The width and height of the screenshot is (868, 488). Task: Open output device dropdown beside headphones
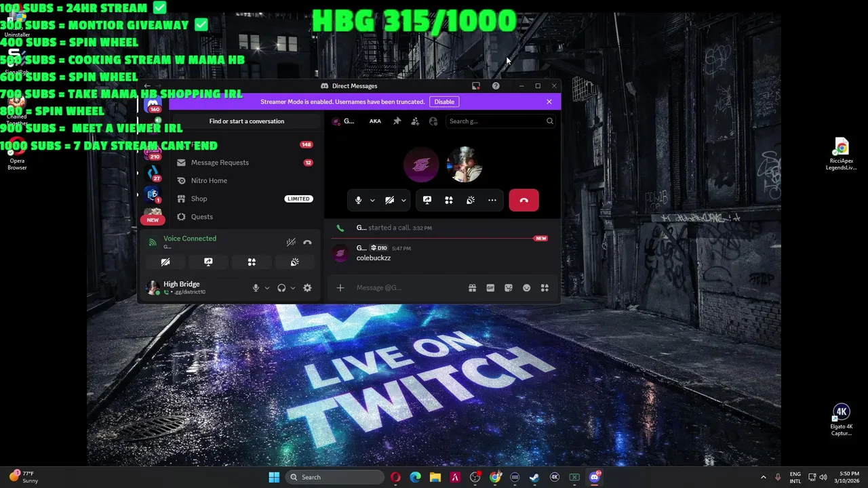click(x=292, y=288)
